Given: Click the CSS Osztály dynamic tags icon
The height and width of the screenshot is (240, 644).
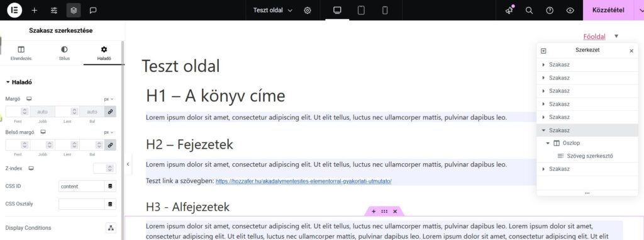Looking at the screenshot, I should [x=110, y=203].
